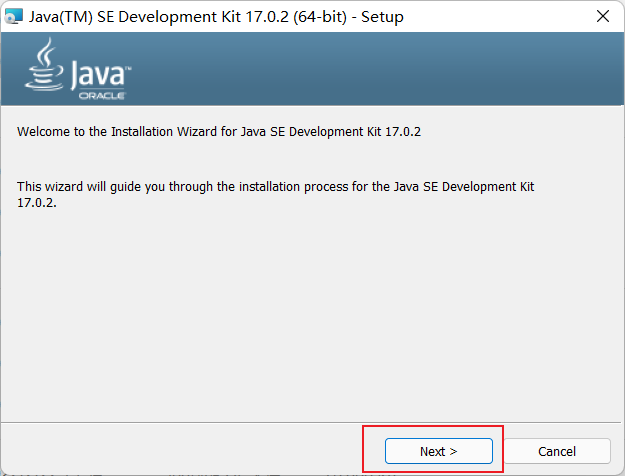Click the installer icon in title bar
Viewport: 625px width, 476px height.
point(13,17)
